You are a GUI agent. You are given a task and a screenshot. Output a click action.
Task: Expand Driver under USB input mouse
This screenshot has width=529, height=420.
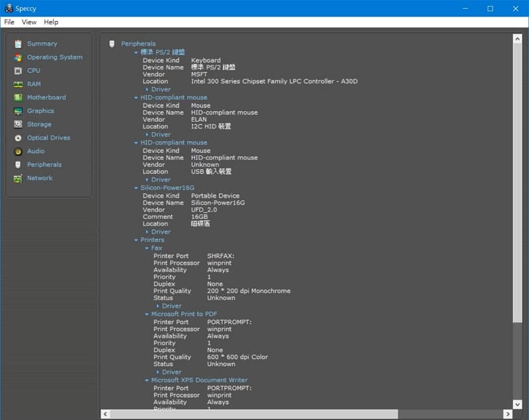pos(147,180)
